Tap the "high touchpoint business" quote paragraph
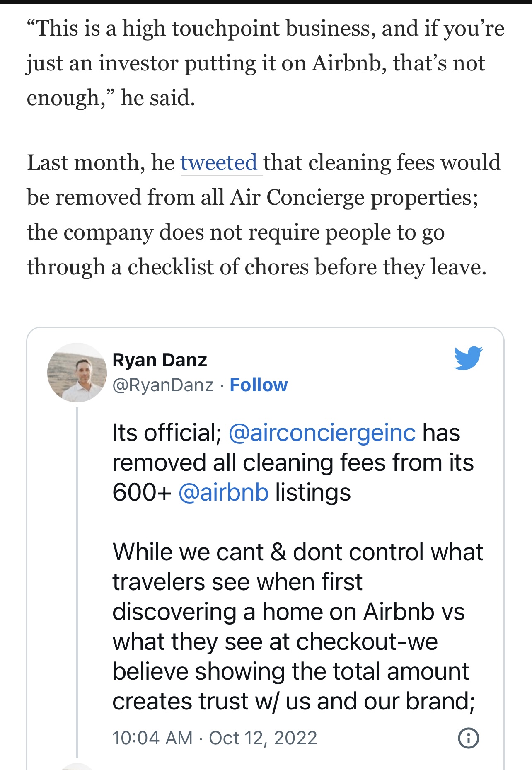 tap(266, 63)
